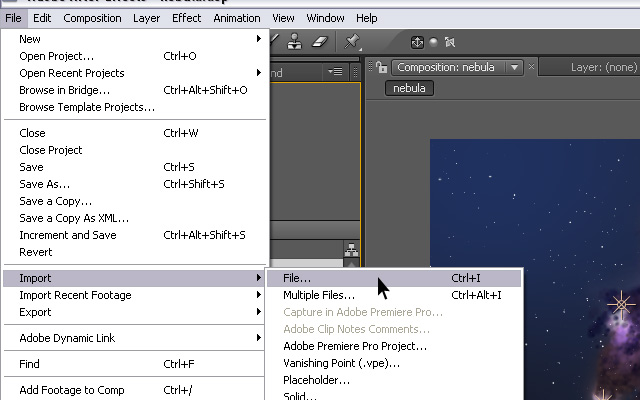The width and height of the screenshot is (640, 400).
Task: Switch to the Layer: (none) tab
Action: 603,67
